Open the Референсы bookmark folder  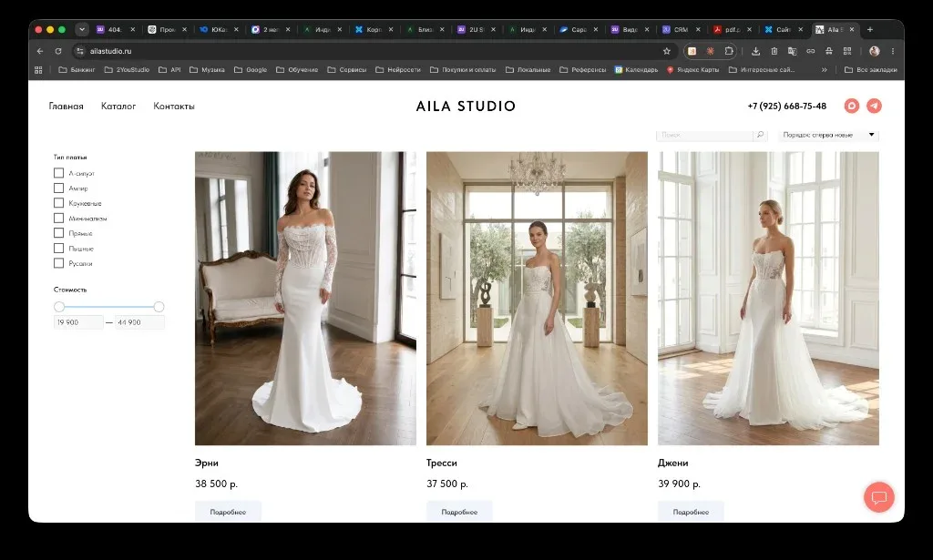coord(582,69)
